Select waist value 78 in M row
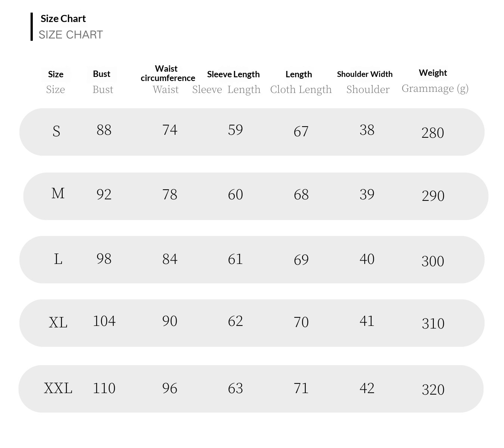The width and height of the screenshot is (504, 448). coord(169,195)
